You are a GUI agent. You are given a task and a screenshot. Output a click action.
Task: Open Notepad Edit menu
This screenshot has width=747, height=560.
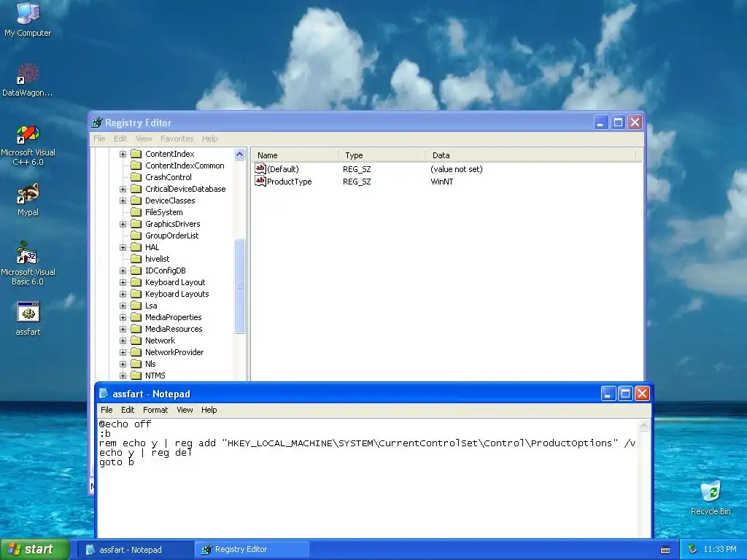tap(128, 410)
